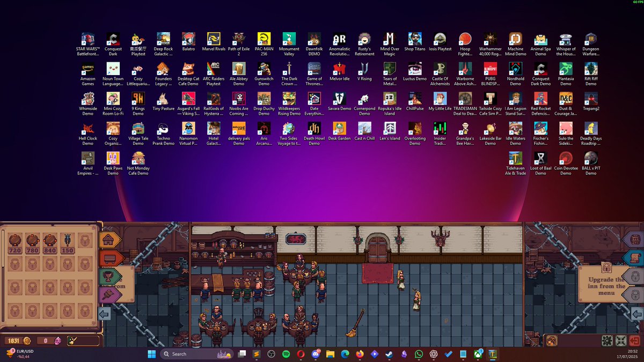
Task: Open the Len's Island shortcut
Action: (390, 132)
